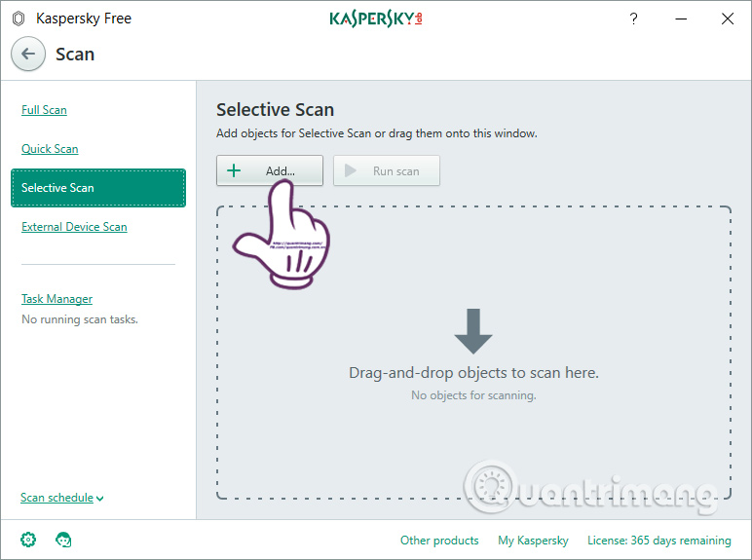Open the Full Scan section
This screenshot has height=560, width=752.
click(44, 110)
